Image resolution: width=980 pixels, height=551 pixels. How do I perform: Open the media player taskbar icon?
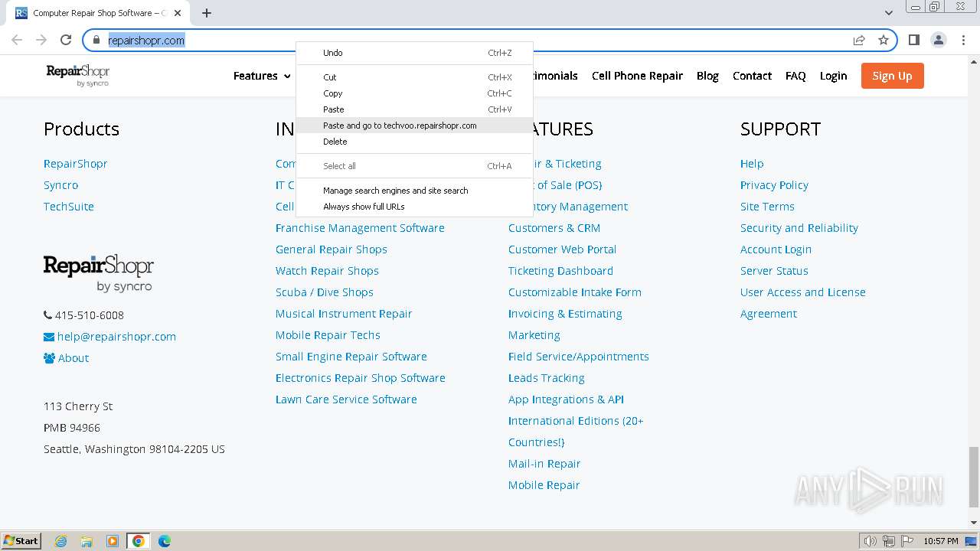[113, 541]
